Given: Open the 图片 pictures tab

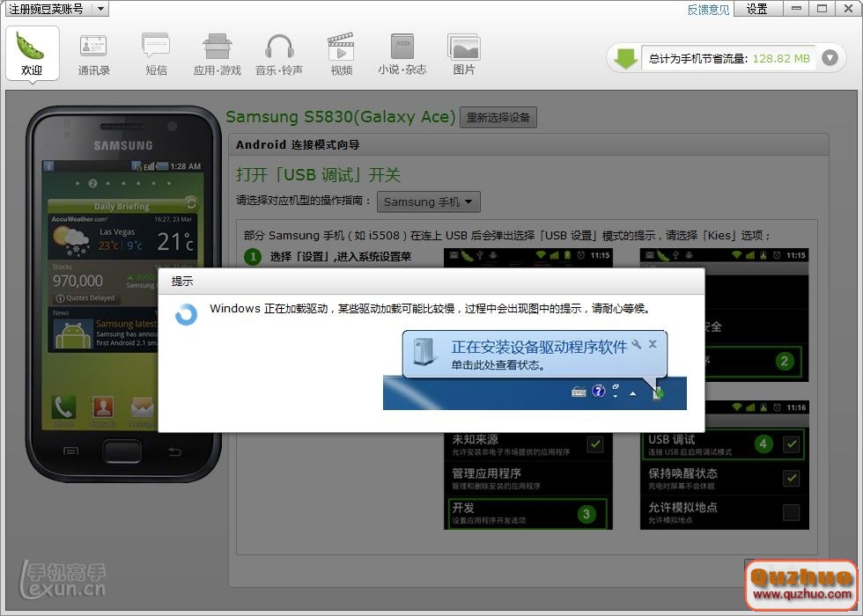Looking at the screenshot, I should [464, 54].
